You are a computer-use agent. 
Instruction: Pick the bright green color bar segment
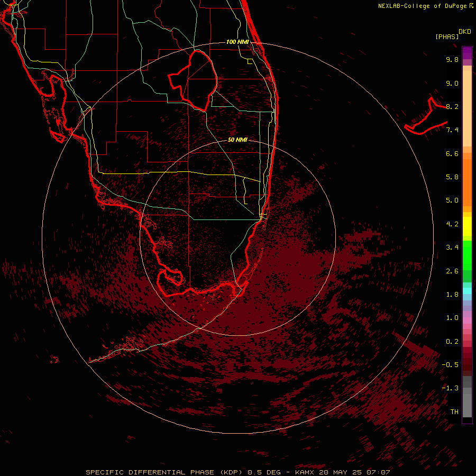pyautogui.click(x=467, y=255)
